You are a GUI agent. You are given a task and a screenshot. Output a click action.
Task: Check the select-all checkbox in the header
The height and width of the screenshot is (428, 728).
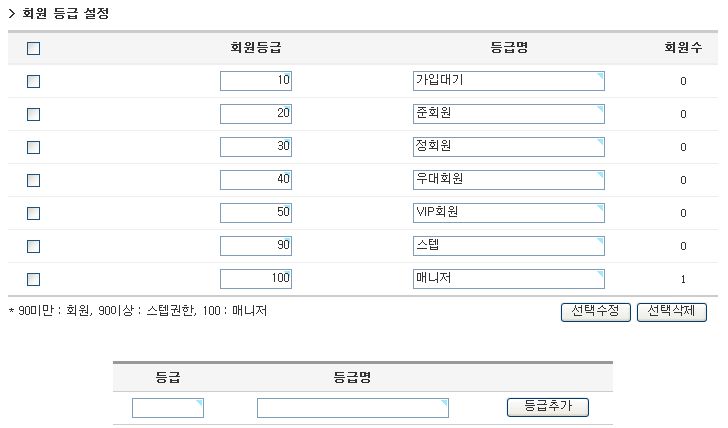point(33,48)
